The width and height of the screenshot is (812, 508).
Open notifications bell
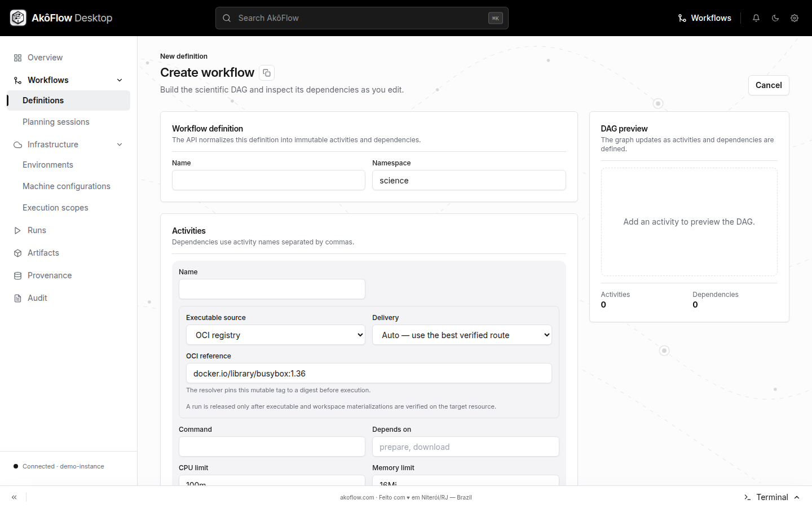(x=756, y=18)
